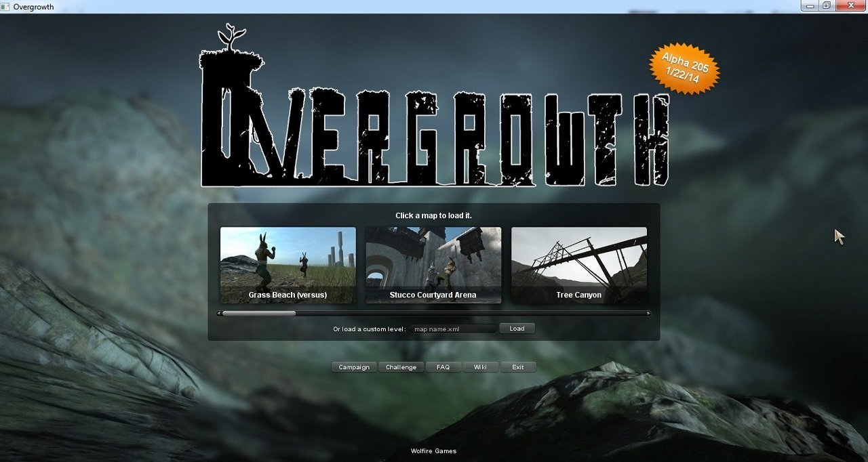
Task: Click Exit to quit the game
Action: 518,366
